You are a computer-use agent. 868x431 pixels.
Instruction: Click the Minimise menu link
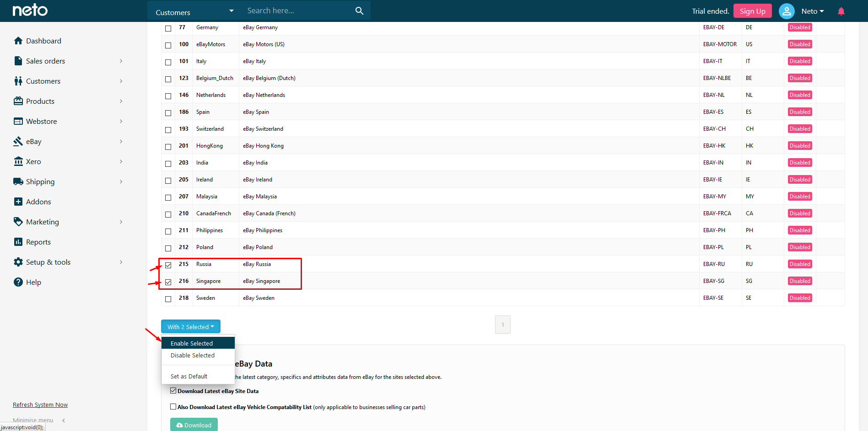tap(33, 420)
